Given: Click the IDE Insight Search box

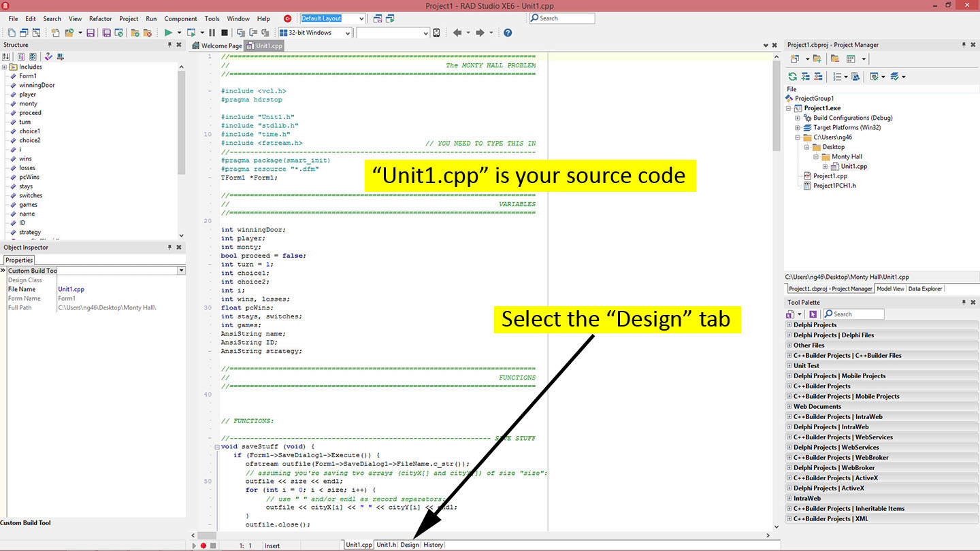Looking at the screenshot, I should pyautogui.click(x=561, y=18).
